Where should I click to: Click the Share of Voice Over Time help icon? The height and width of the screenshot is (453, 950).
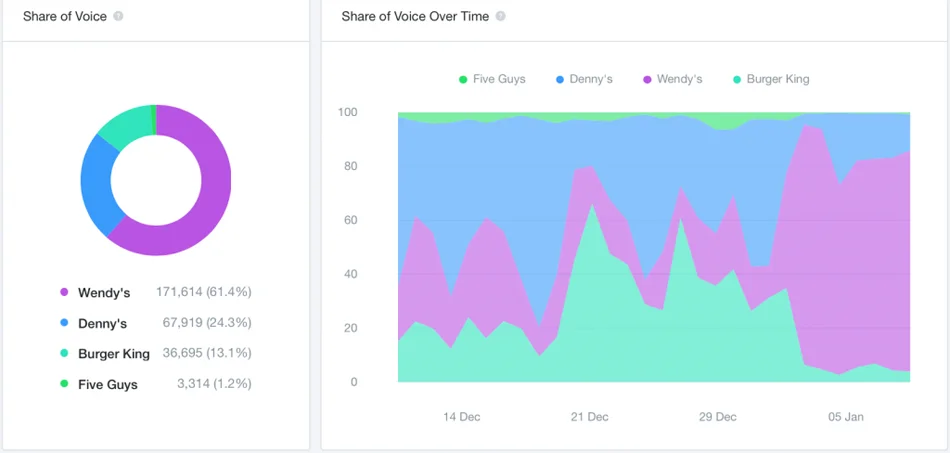(501, 17)
